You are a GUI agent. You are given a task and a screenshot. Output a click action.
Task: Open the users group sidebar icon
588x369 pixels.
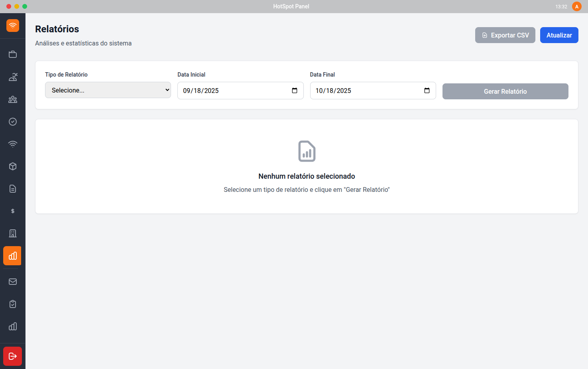13,99
